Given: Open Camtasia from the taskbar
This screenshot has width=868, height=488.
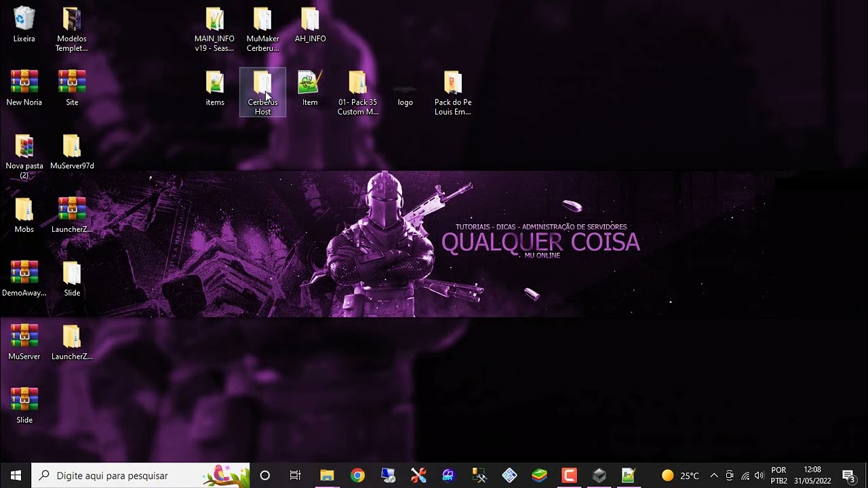Looking at the screenshot, I should click(569, 475).
